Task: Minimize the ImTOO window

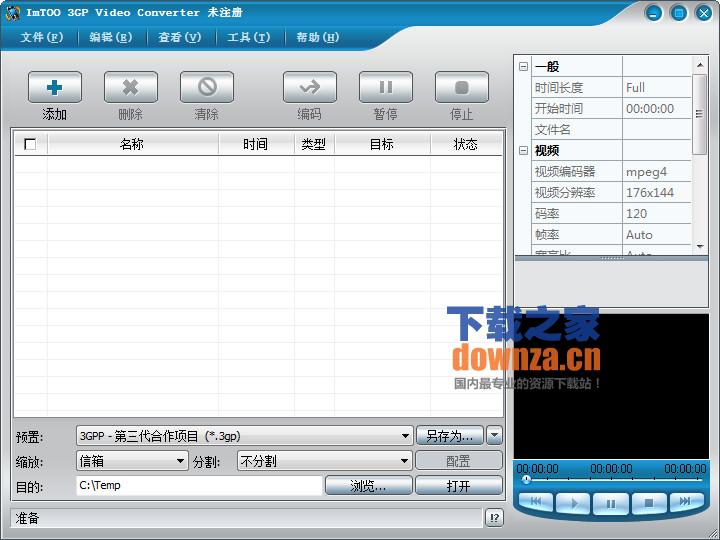Action: 653,13
